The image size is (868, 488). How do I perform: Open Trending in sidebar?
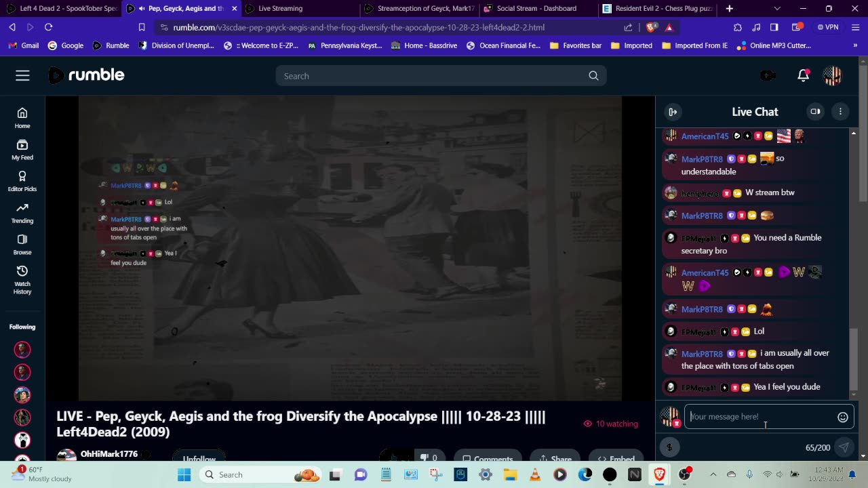tap(22, 213)
